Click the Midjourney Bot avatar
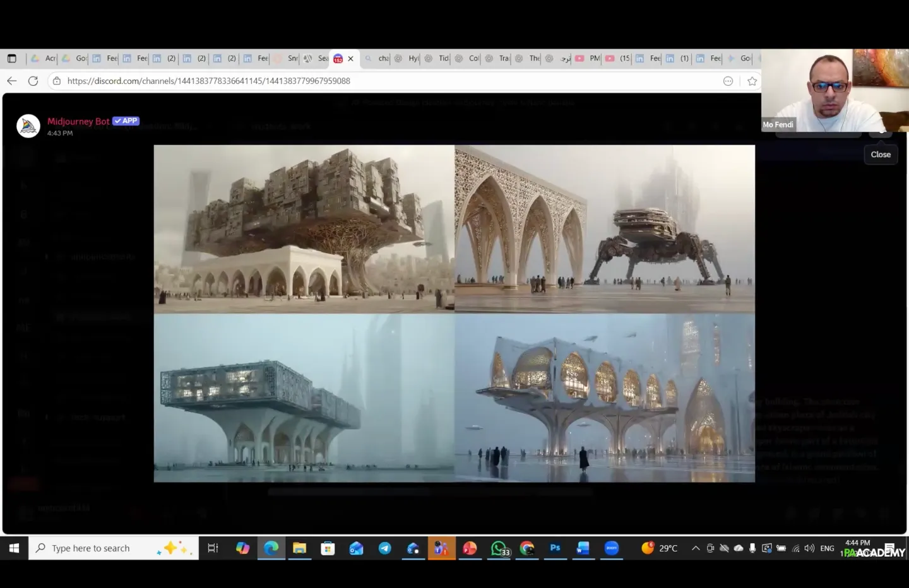909x588 pixels. 28,126
